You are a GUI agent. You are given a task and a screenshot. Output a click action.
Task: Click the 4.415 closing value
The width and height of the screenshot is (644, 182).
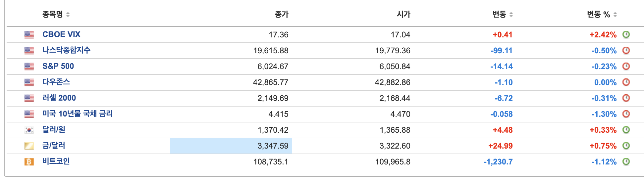pyautogui.click(x=278, y=114)
